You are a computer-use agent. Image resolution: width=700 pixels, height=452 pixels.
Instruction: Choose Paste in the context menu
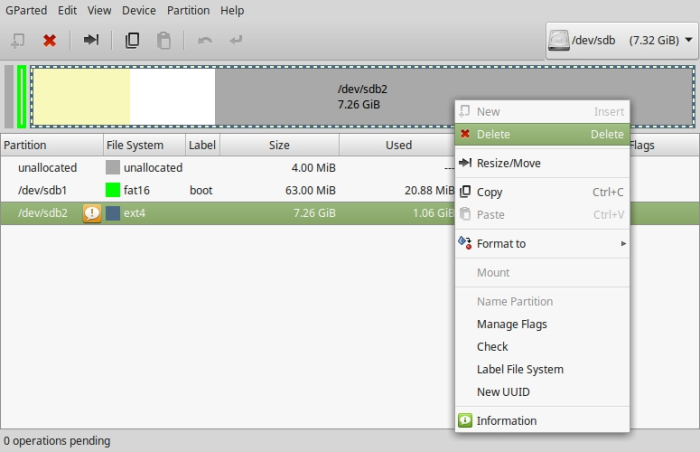coord(542,215)
